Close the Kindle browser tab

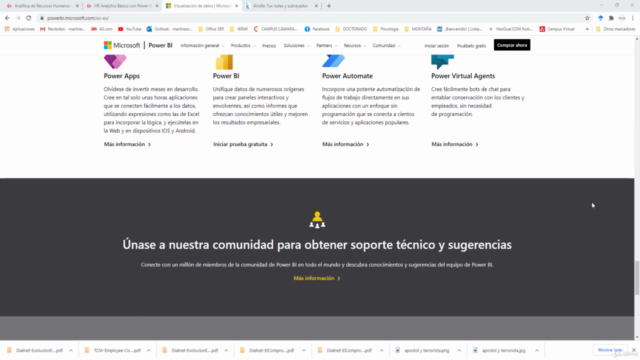click(x=316, y=6)
